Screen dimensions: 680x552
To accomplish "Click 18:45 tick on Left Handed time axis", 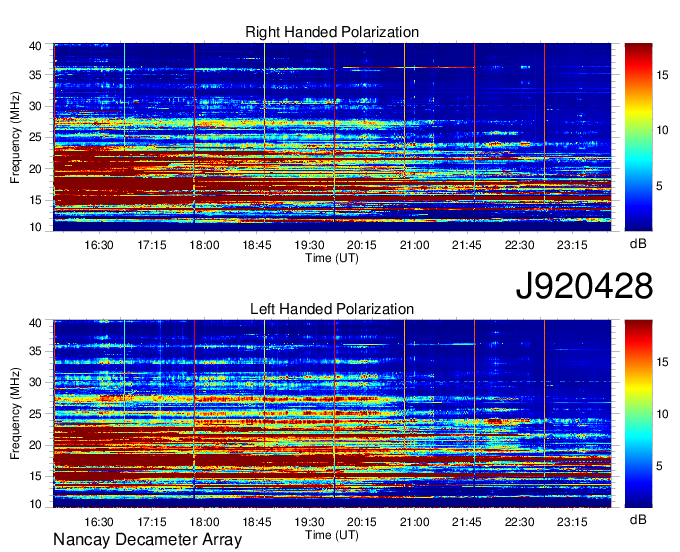I will pyautogui.click(x=257, y=522).
